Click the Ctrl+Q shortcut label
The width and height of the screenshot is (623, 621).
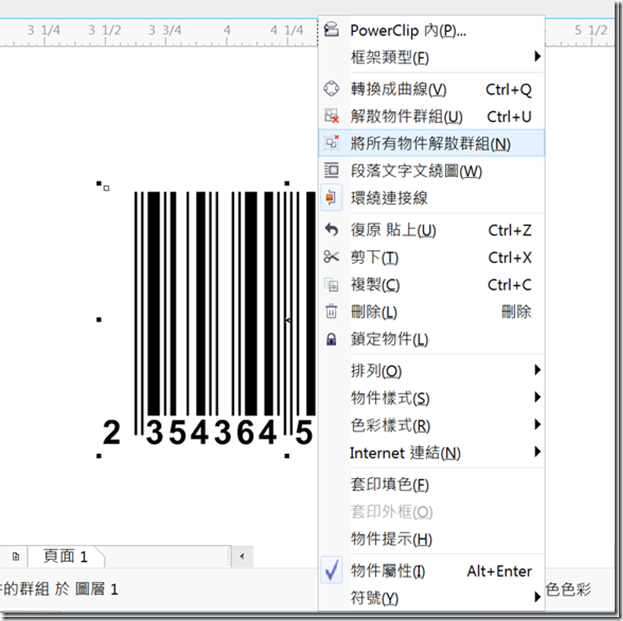[508, 89]
